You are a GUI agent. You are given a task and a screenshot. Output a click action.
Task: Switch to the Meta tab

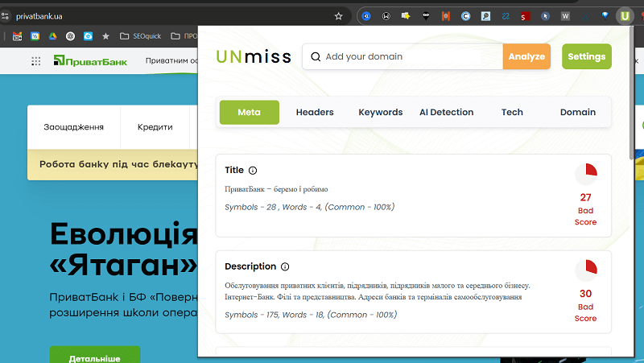coord(250,112)
